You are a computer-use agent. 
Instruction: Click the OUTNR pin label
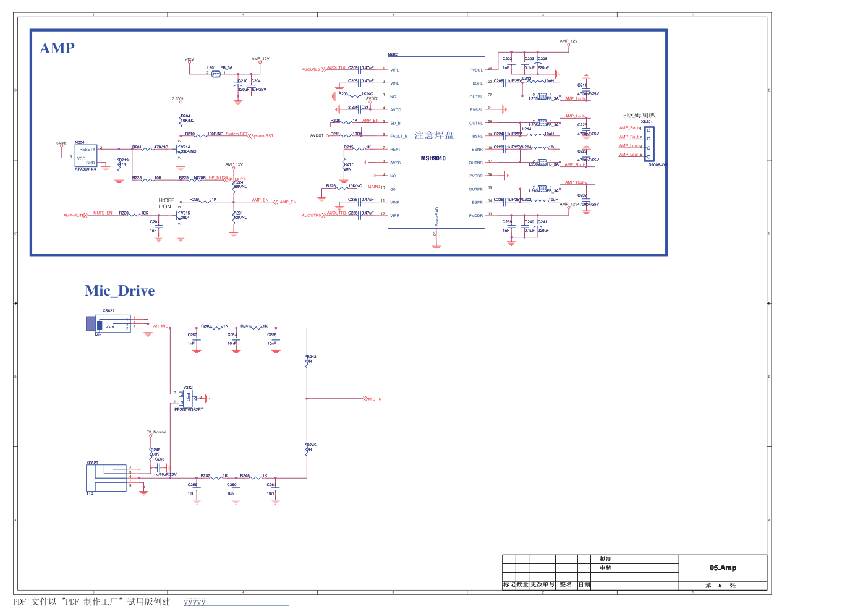click(476, 163)
